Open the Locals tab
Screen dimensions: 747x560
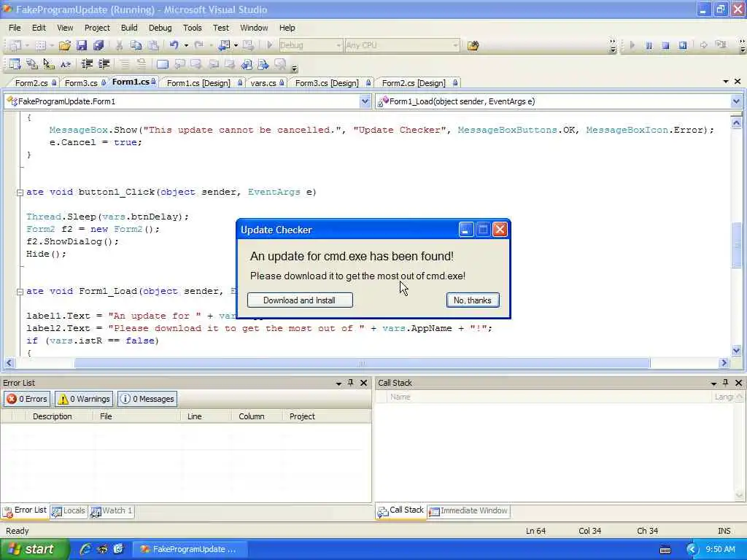pyautogui.click(x=69, y=511)
